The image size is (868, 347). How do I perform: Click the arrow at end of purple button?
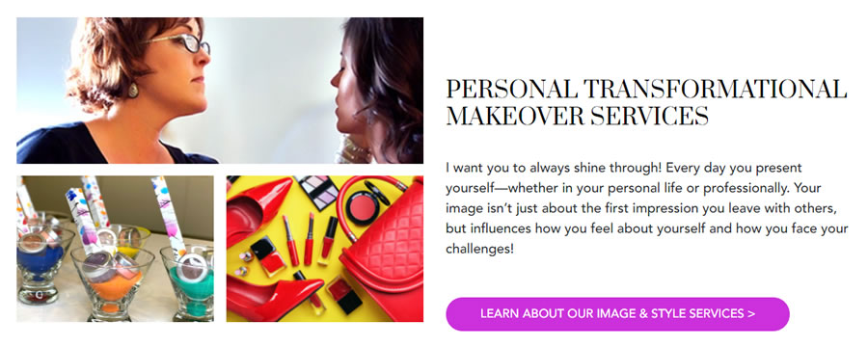tap(750, 314)
